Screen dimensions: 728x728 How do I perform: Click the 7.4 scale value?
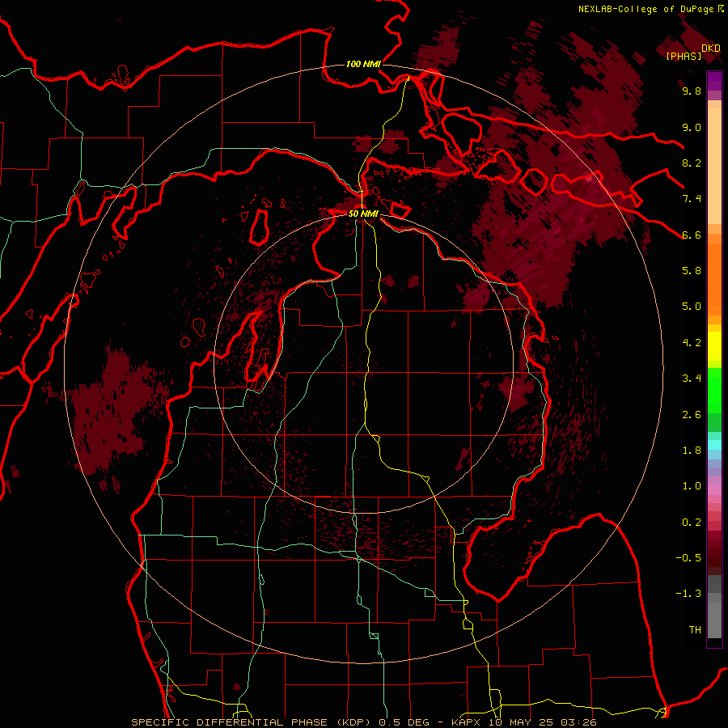692,199
